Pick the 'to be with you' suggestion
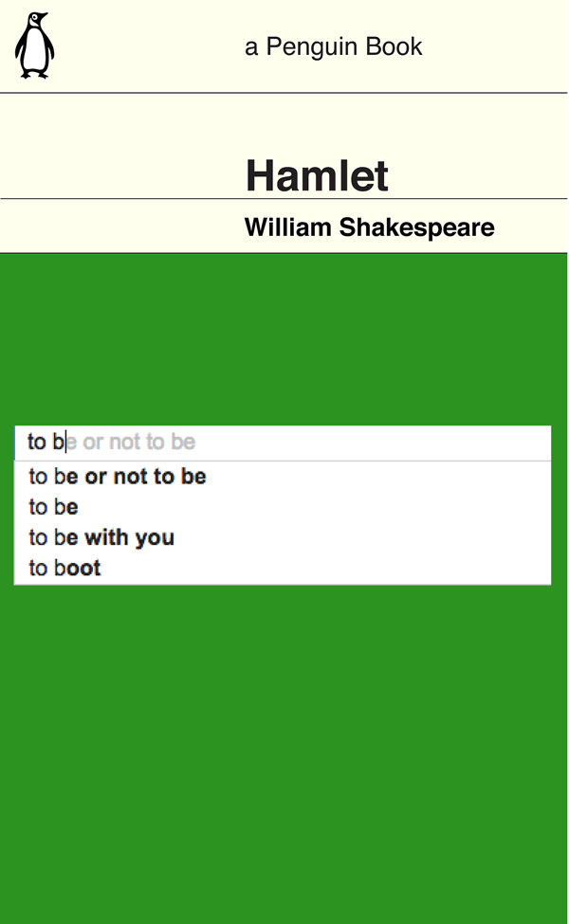Viewport: 569px width, 924px height. 283,537
